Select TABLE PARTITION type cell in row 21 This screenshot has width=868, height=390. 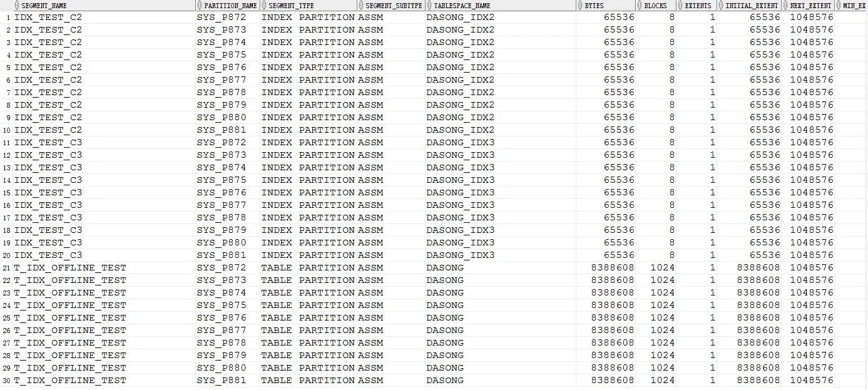click(308, 267)
